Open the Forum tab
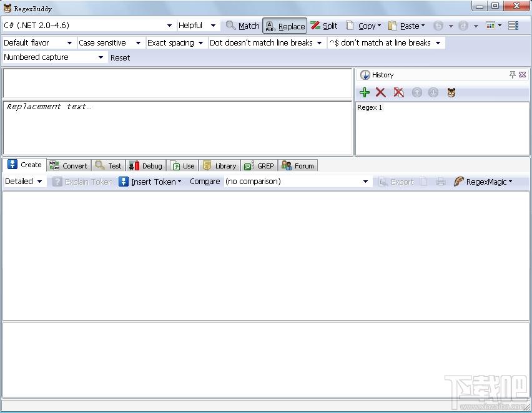Viewport: 532px width, 413px height. tap(298, 166)
